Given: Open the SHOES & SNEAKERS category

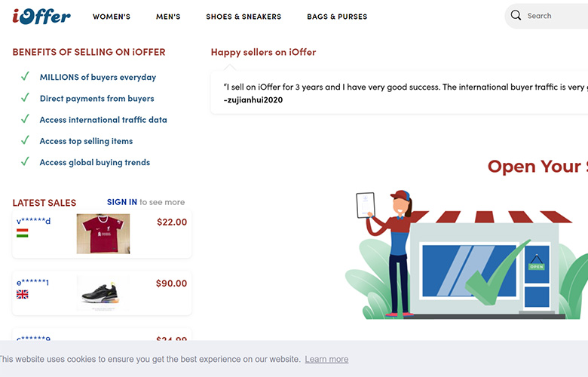Looking at the screenshot, I should [x=243, y=17].
